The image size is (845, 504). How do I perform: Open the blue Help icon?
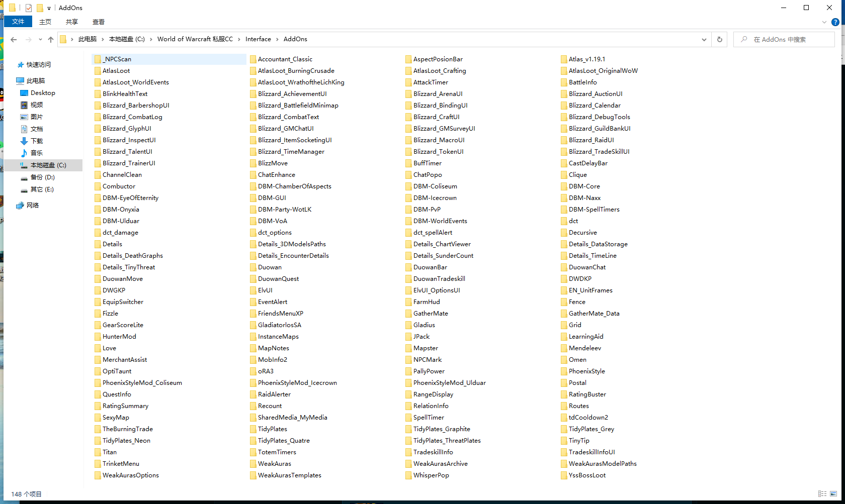pyautogui.click(x=835, y=22)
